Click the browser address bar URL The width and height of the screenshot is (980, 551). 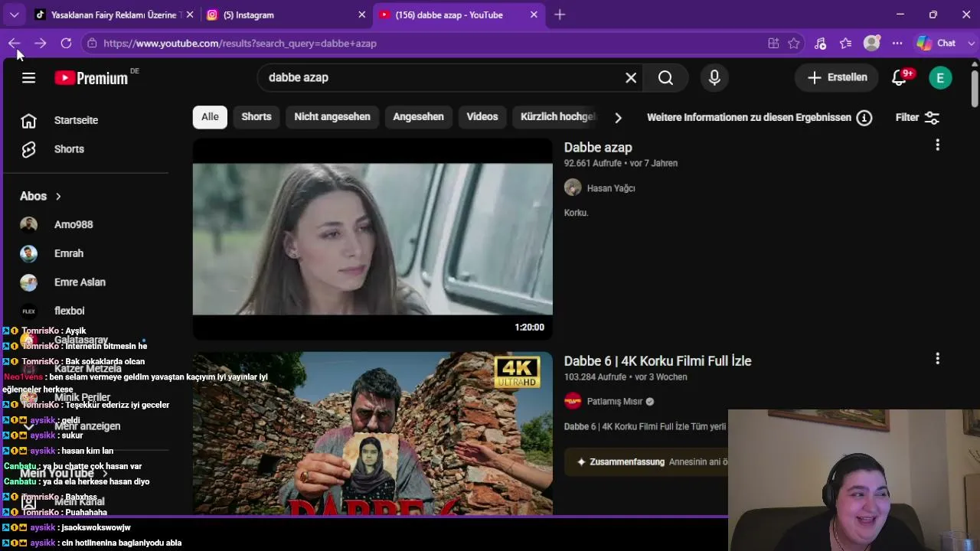click(x=240, y=44)
